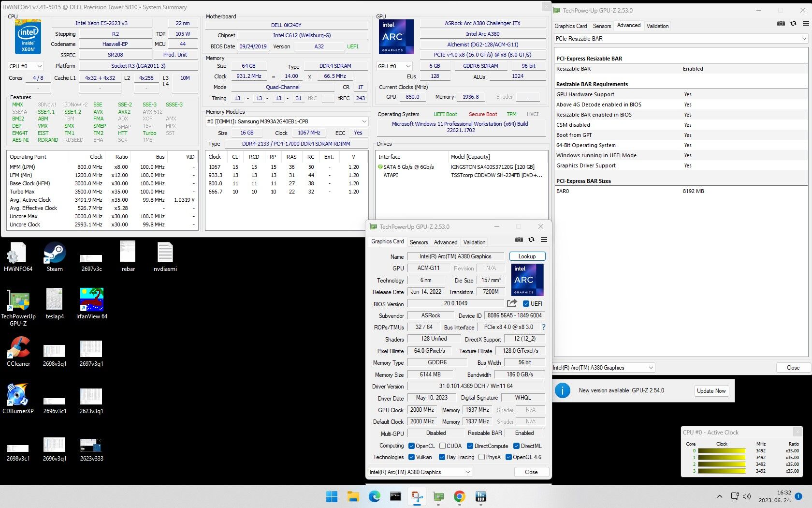Toggle the CUDA checkbox

click(442, 446)
